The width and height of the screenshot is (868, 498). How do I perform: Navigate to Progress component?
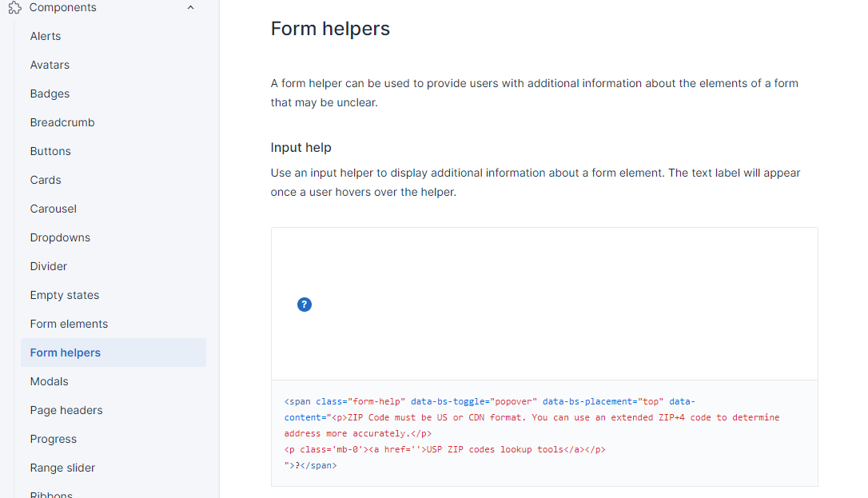[53, 439]
